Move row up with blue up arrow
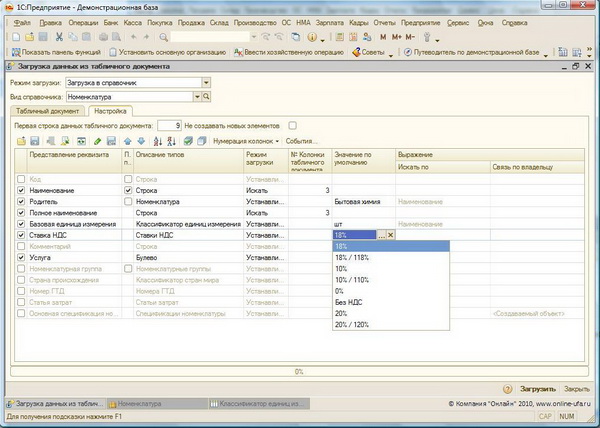Image resolution: width=600 pixels, height=428 pixels. 128,141
